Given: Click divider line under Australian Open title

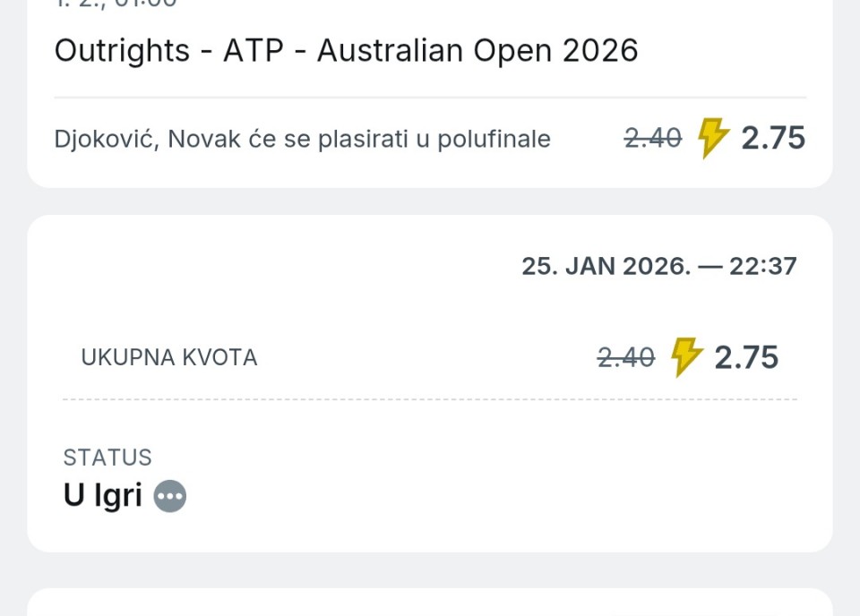Looking at the screenshot, I should (x=430, y=97).
